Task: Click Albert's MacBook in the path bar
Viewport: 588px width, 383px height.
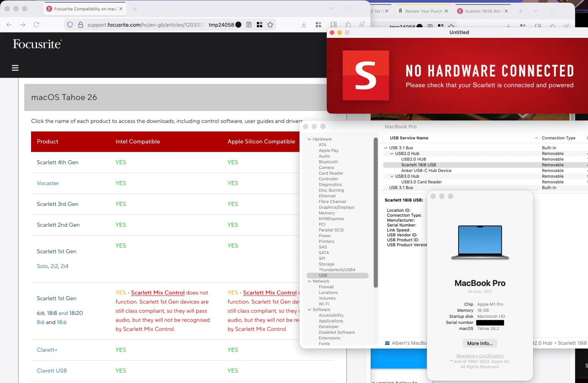Action: tap(406, 343)
